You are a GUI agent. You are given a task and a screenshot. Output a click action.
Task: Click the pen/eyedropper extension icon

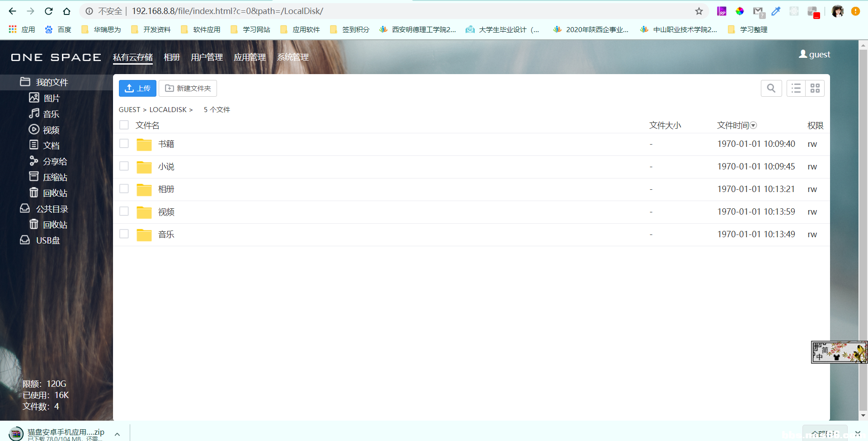click(x=776, y=11)
